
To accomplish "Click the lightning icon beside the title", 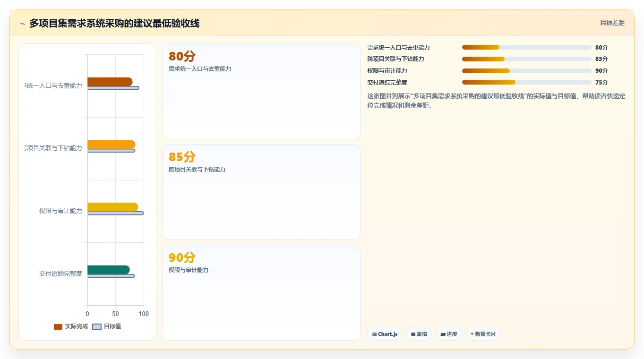I will (x=22, y=24).
